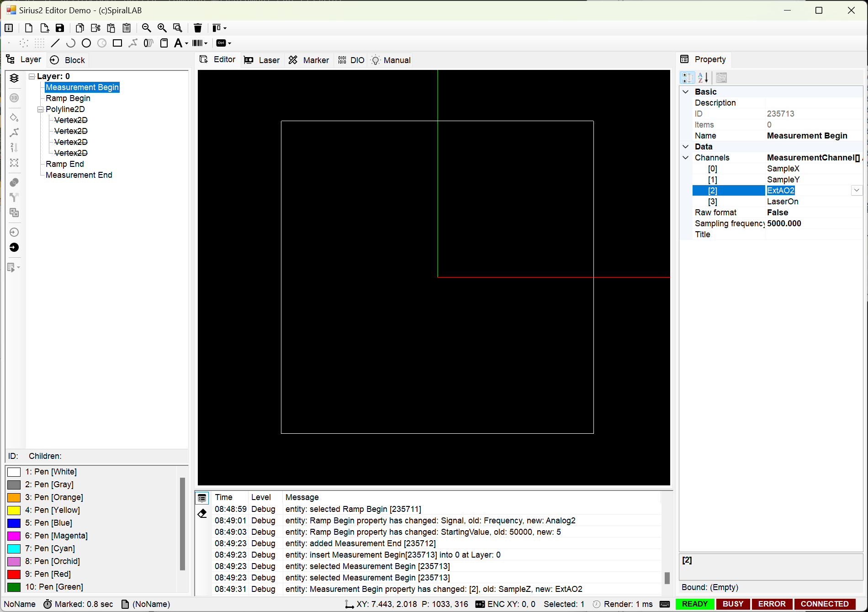The height and width of the screenshot is (612, 868).
Task: Switch to the Laser tab
Action: 262,60
